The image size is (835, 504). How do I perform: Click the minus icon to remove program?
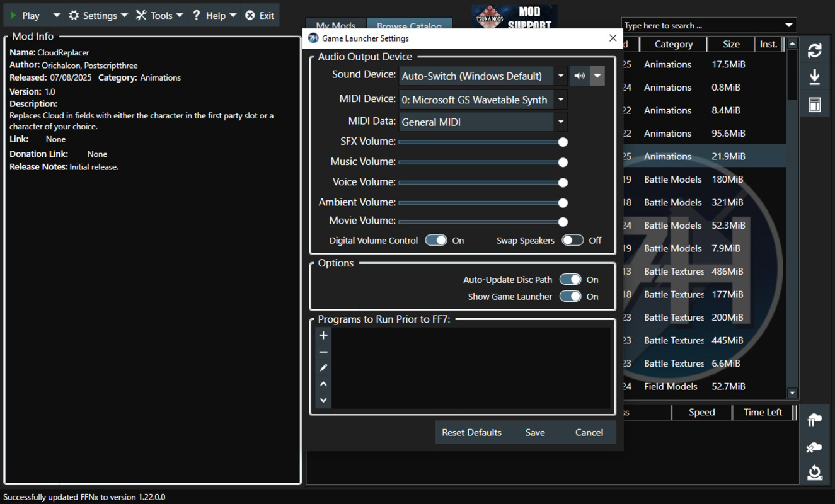pos(323,352)
